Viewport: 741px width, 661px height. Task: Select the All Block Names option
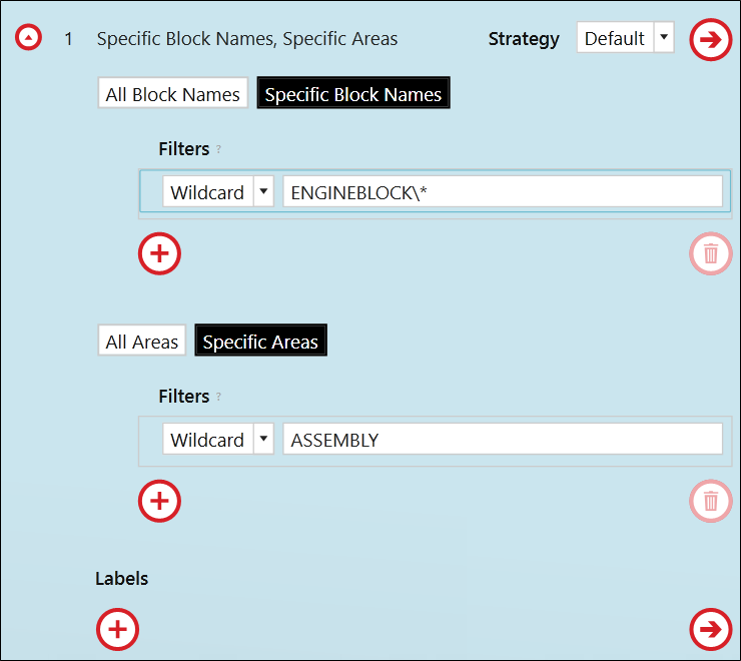[172, 94]
